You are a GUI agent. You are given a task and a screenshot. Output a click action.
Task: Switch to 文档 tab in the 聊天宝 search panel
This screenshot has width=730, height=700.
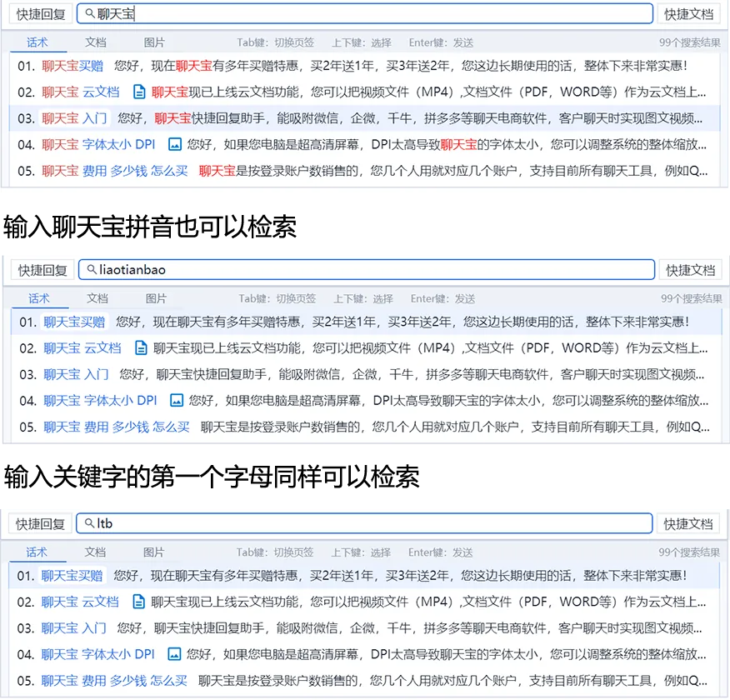point(96,42)
